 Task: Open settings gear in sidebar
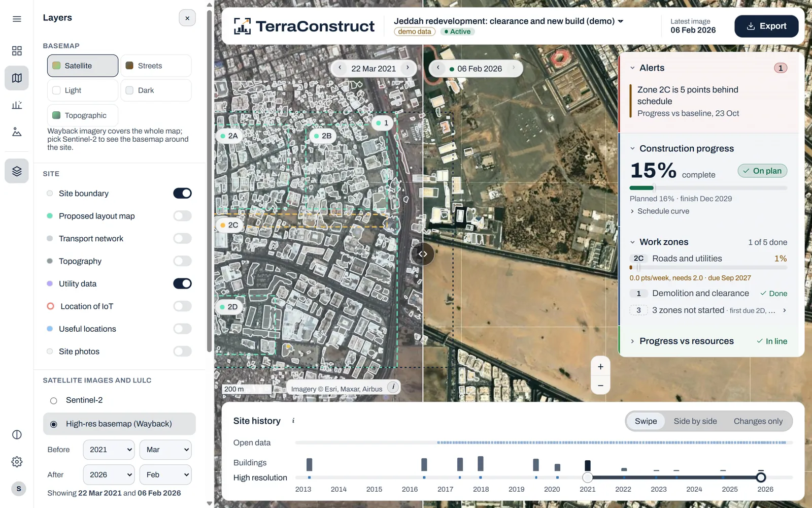point(17,462)
